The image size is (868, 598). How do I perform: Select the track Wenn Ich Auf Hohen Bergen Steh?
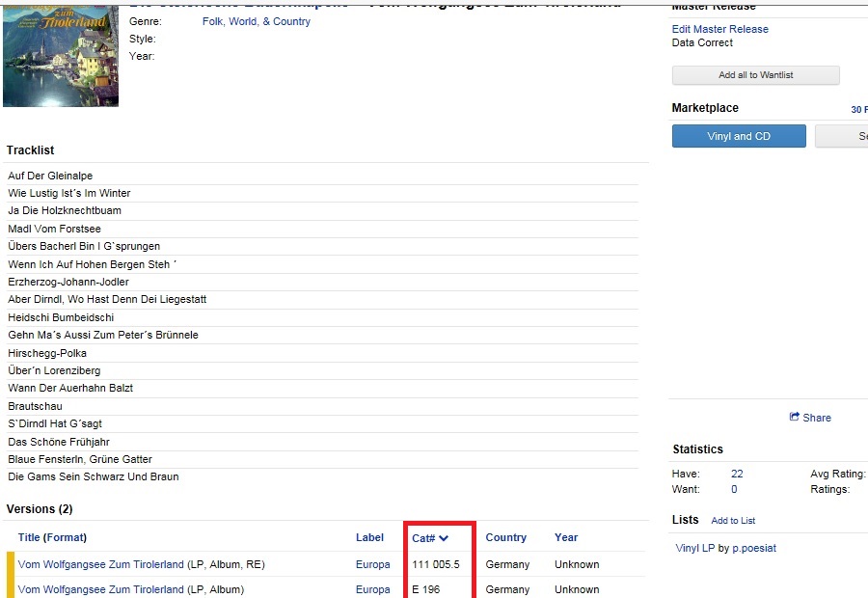(x=92, y=264)
